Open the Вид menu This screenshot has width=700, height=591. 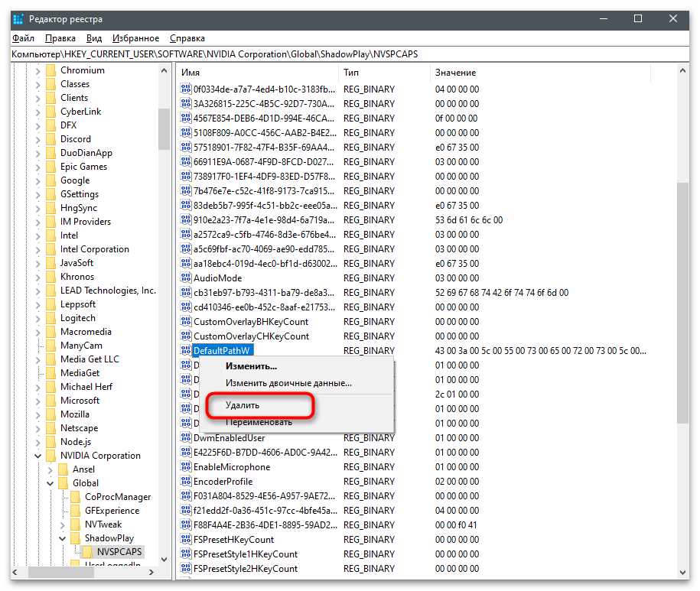pos(94,38)
